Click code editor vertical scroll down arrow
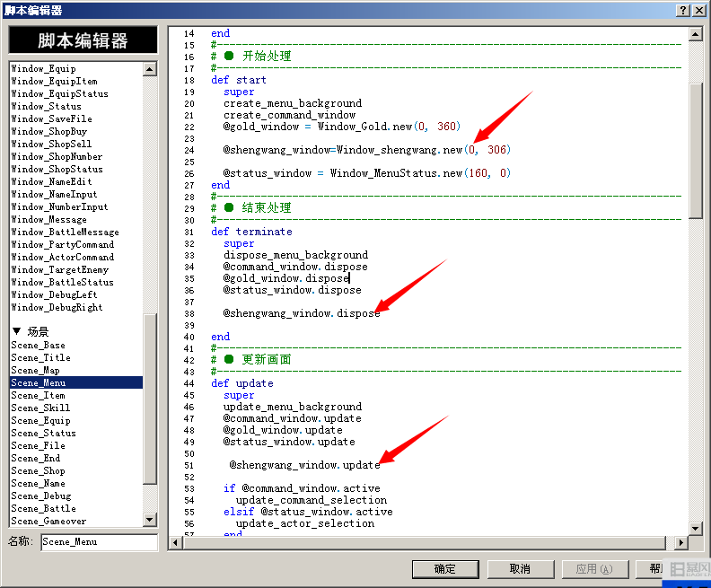 pos(696,528)
